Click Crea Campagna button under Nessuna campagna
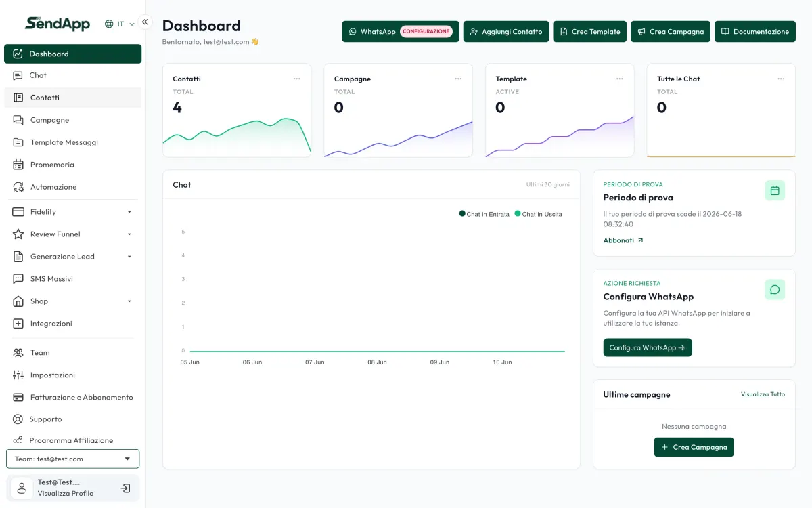The width and height of the screenshot is (812, 508). 694,447
